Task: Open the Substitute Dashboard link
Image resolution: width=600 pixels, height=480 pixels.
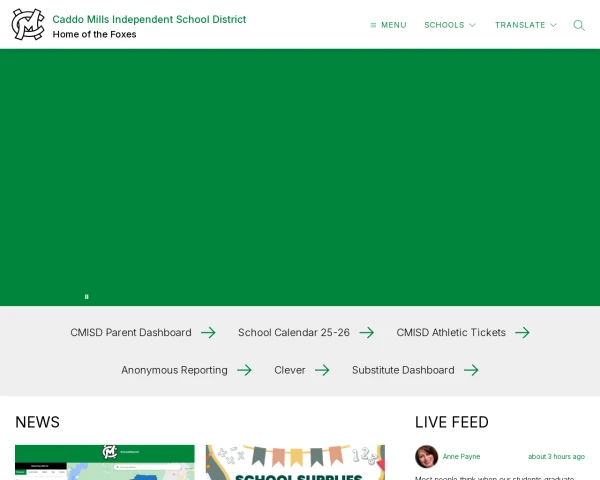Action: [403, 370]
